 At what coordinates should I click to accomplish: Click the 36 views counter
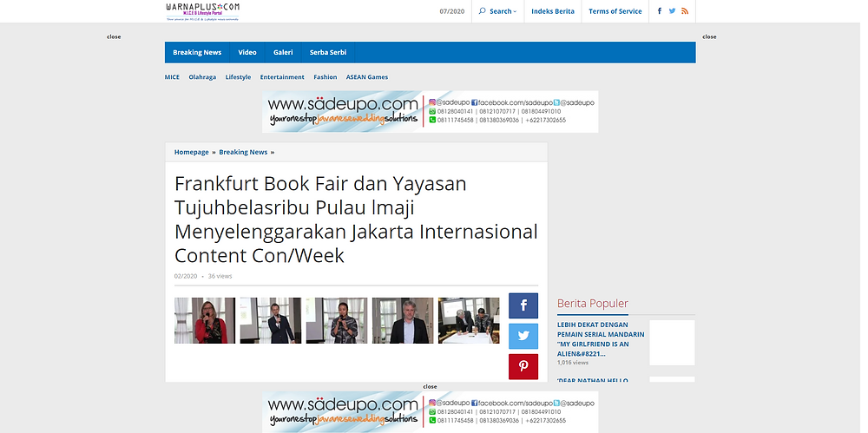click(220, 276)
